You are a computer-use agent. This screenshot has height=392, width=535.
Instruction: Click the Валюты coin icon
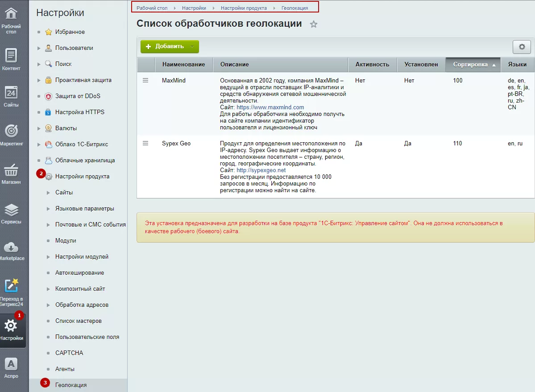[49, 128]
